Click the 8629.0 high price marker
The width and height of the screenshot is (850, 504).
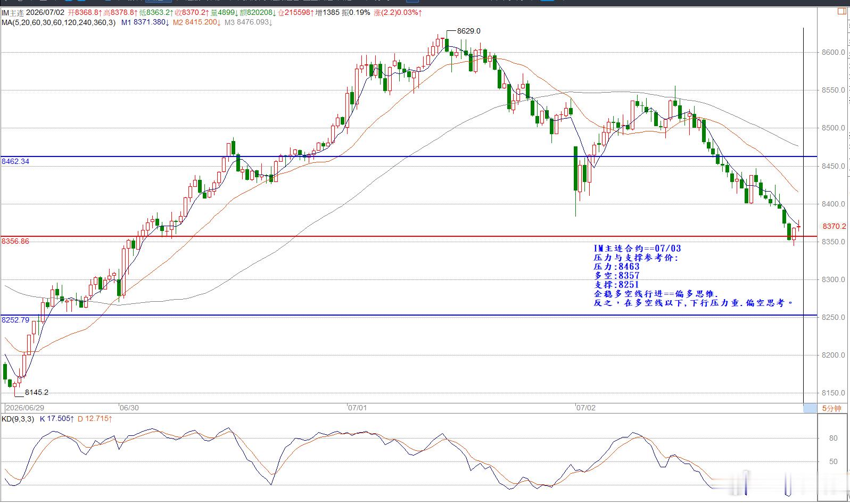[x=469, y=31]
